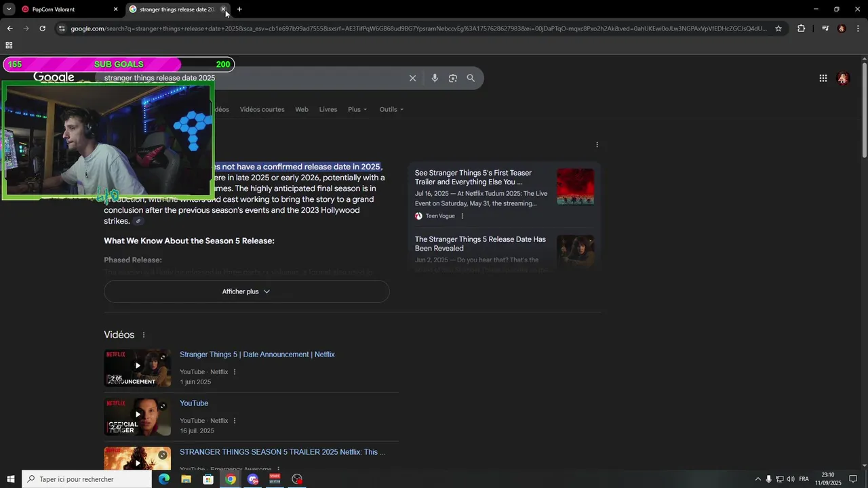The height and width of the screenshot is (488, 868).
Task: Open the Google account avatar on the page
Action: click(843, 78)
